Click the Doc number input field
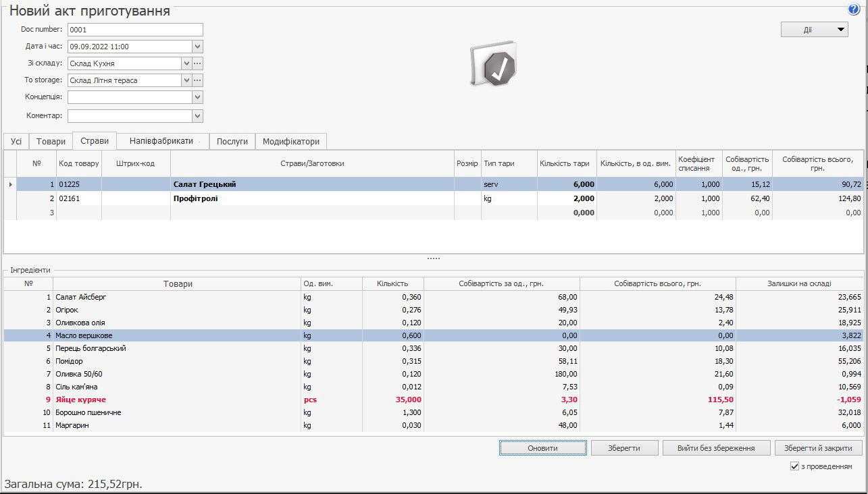The width and height of the screenshot is (868, 494). coord(135,30)
